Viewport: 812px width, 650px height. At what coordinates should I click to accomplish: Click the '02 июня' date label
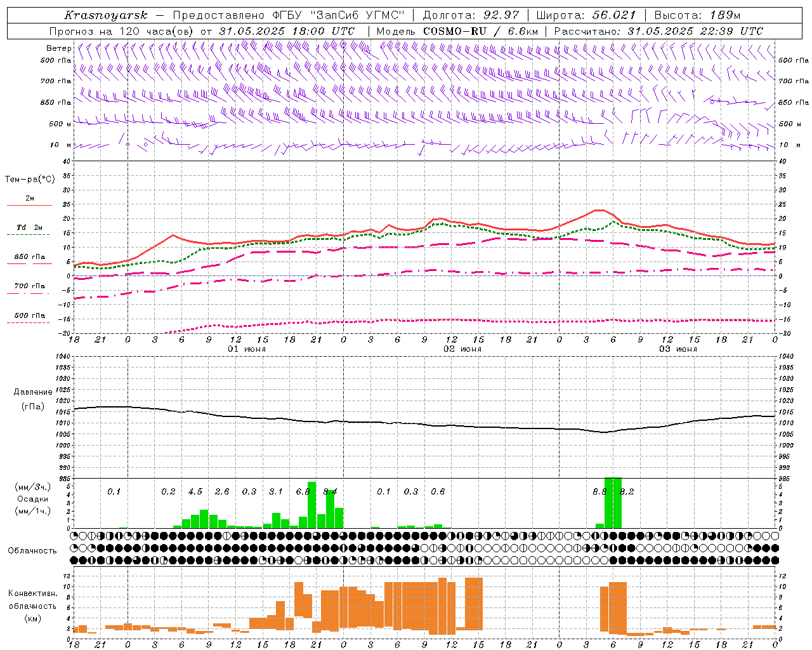click(x=462, y=349)
